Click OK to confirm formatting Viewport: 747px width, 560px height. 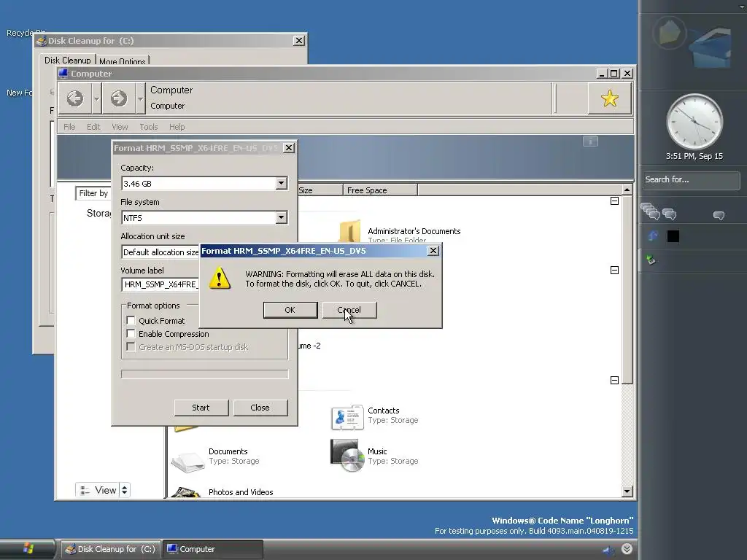point(290,310)
